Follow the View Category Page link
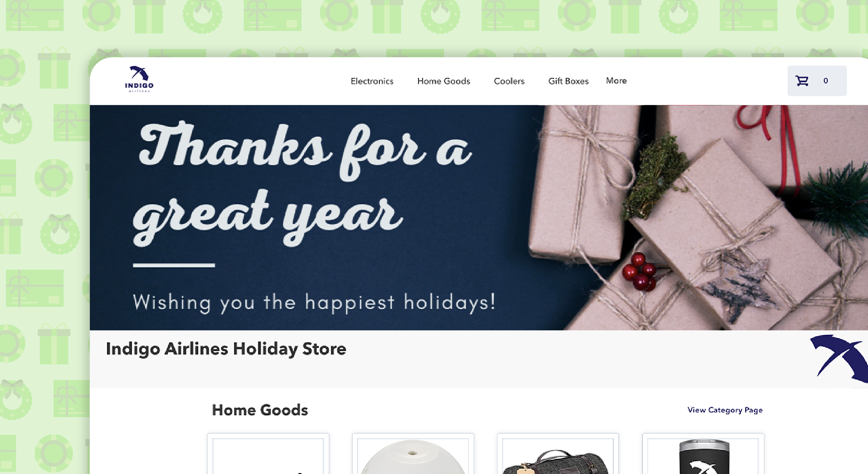868x474 pixels. tap(725, 410)
